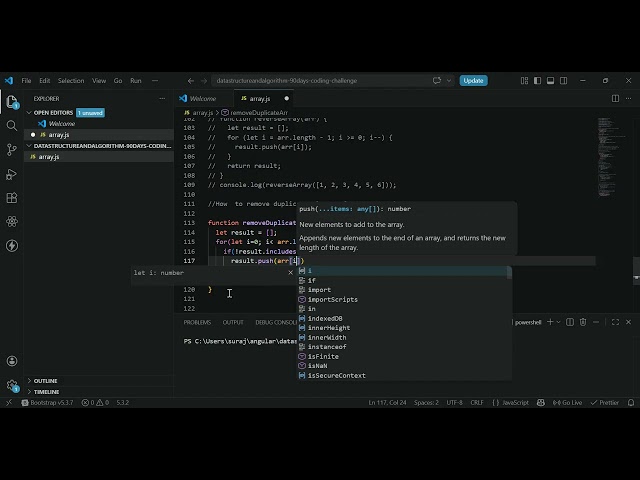Open the File menu
The width and height of the screenshot is (640, 480).
click(x=26, y=80)
